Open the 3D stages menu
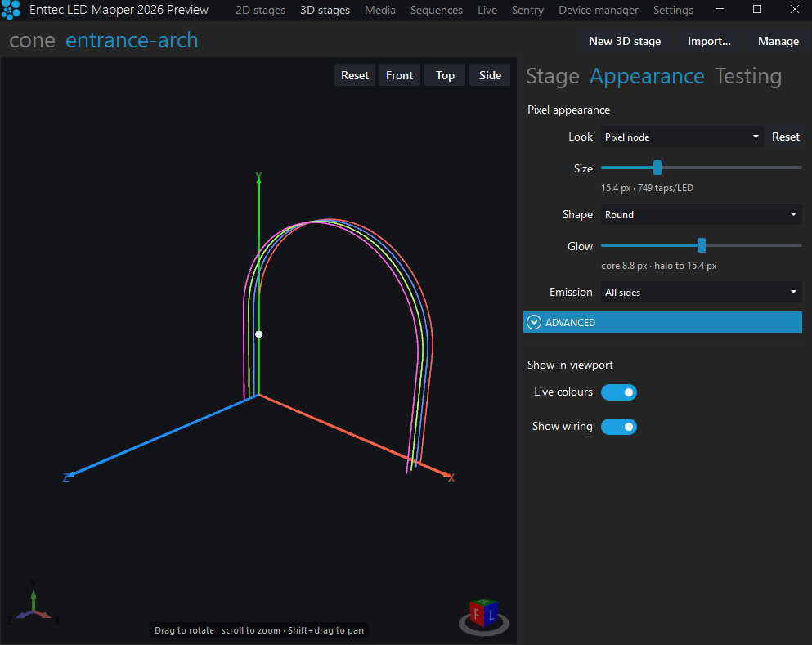The image size is (812, 645). 325,11
